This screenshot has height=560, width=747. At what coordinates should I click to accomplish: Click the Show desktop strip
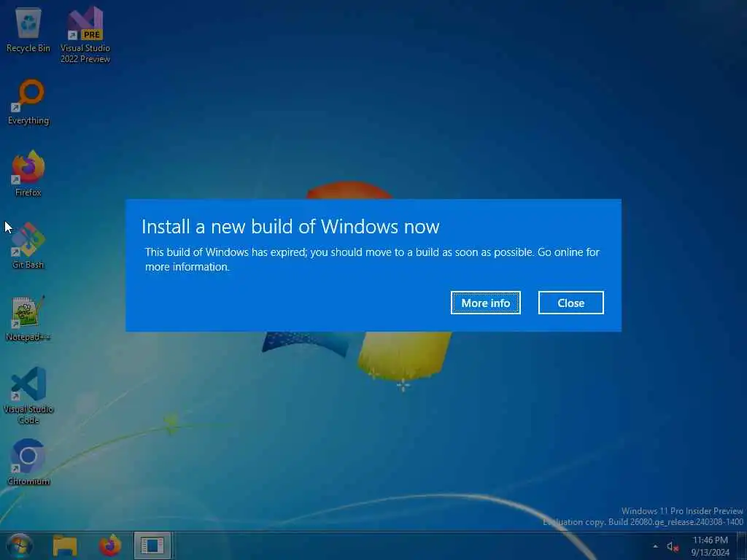coord(742,545)
